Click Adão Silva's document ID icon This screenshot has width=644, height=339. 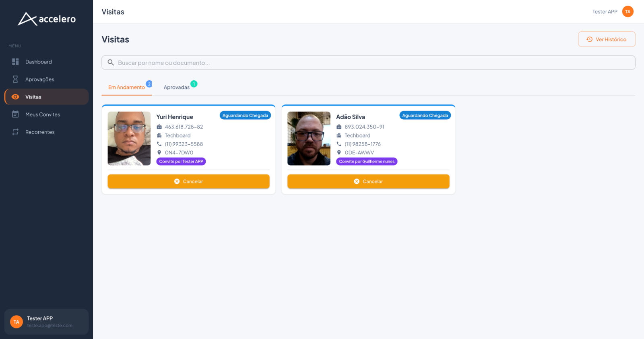point(339,127)
